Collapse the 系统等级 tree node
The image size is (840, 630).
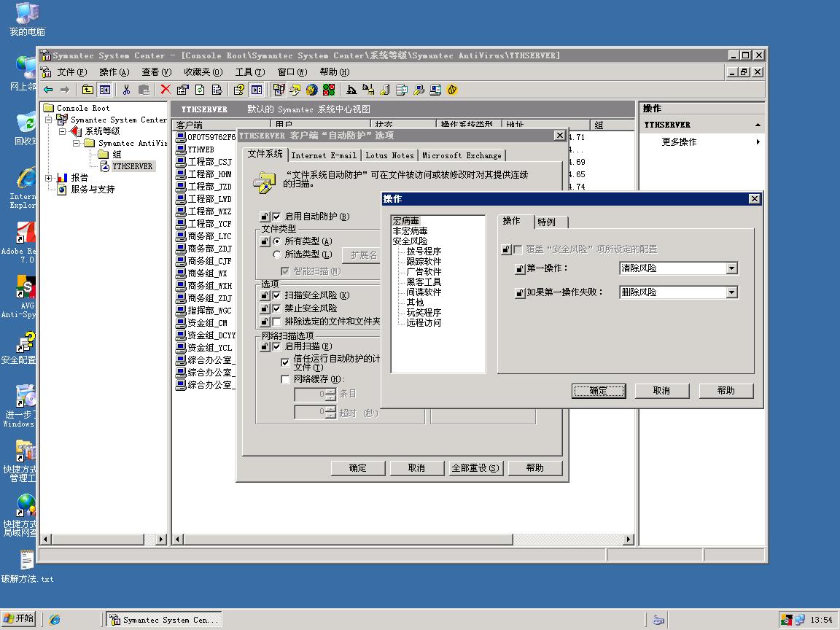tap(62, 131)
